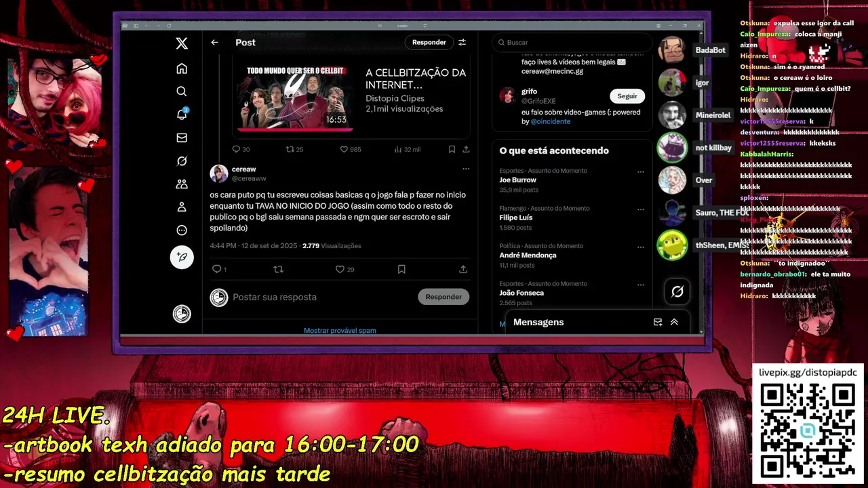Share the post with 985 likes

(466, 149)
